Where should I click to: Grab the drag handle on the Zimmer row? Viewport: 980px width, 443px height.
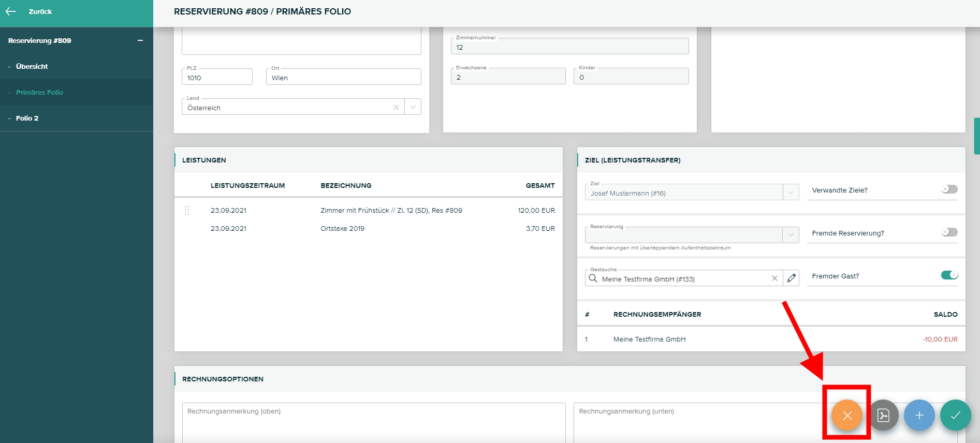(x=187, y=211)
